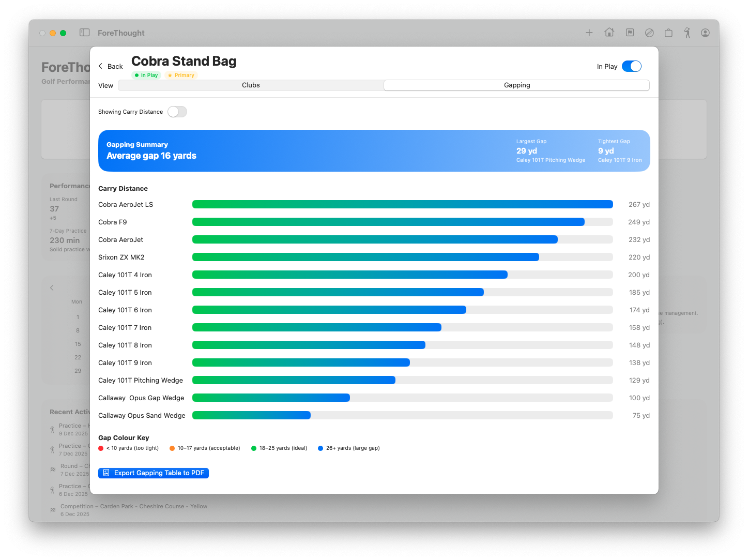748x560 pixels.
Task: Click the yellow Primary badge
Action: tap(181, 75)
